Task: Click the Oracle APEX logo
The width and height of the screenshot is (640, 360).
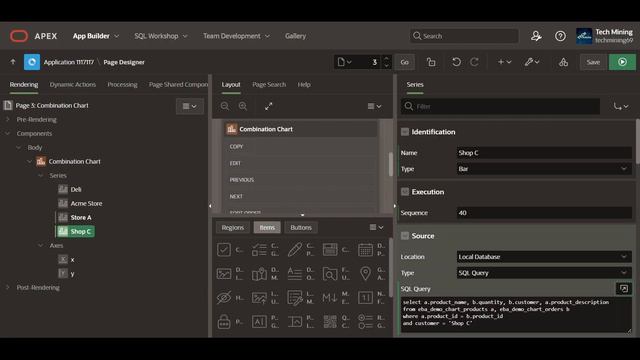Action: (x=19, y=36)
